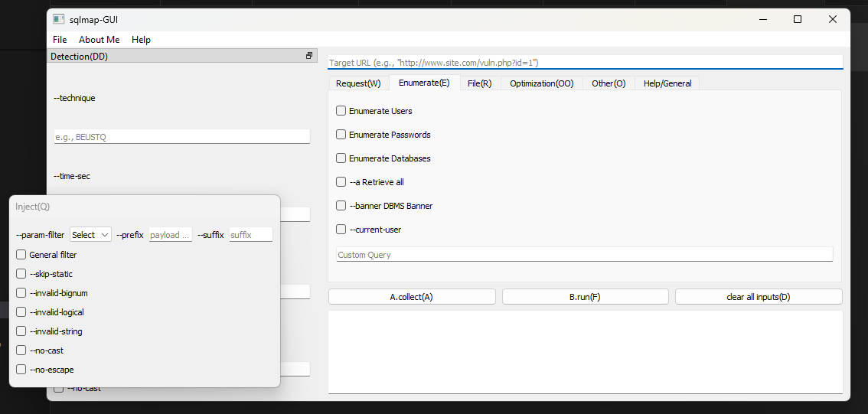Enable the Enumerate Users checkbox
Viewport: 868px width, 414px height.
(x=341, y=111)
